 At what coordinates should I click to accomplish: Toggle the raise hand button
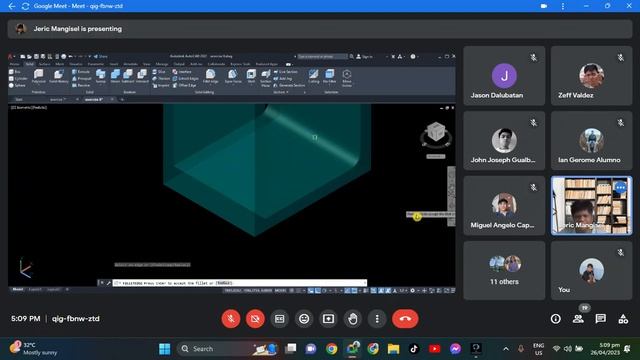(353, 318)
